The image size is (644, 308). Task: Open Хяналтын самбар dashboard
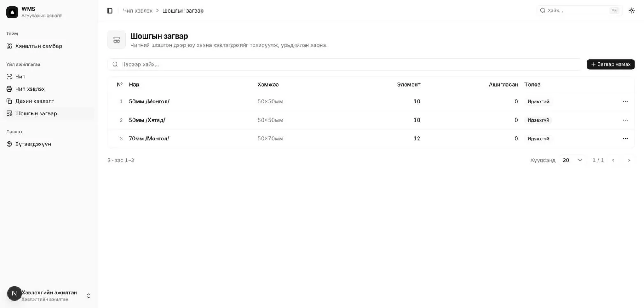tap(49, 46)
